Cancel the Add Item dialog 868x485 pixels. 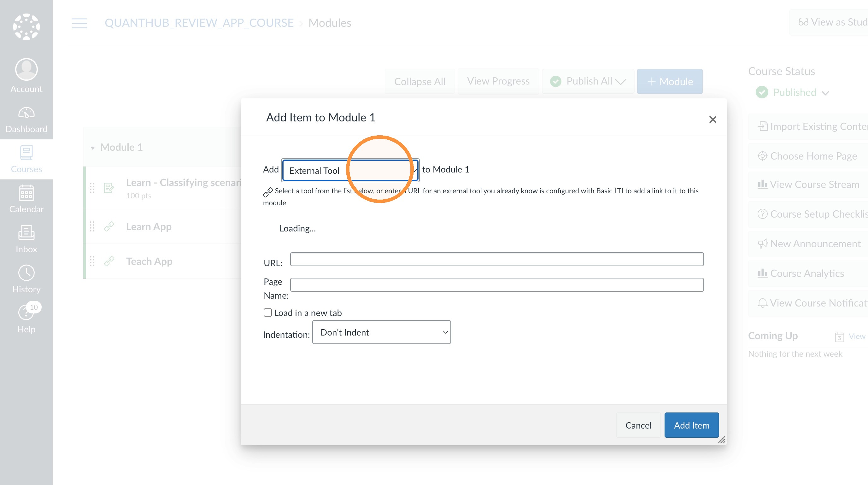[638, 425]
